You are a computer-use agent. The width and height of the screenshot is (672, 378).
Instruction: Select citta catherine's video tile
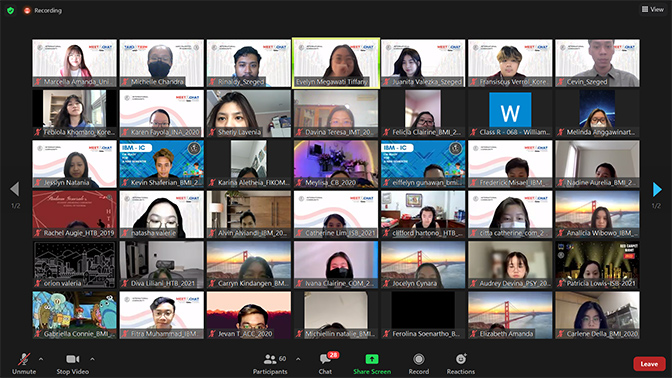coord(510,214)
